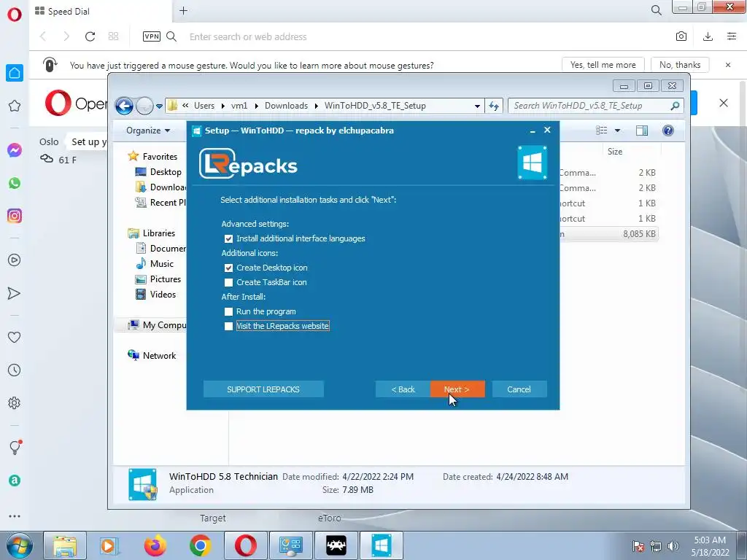Select Libraries in navigation pane
This screenshot has width=747, height=560.
pyautogui.click(x=158, y=233)
